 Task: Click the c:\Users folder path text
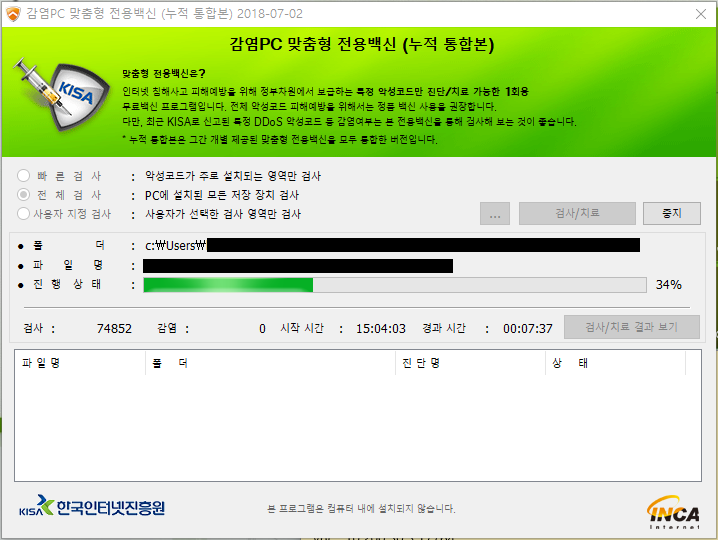(x=175, y=246)
